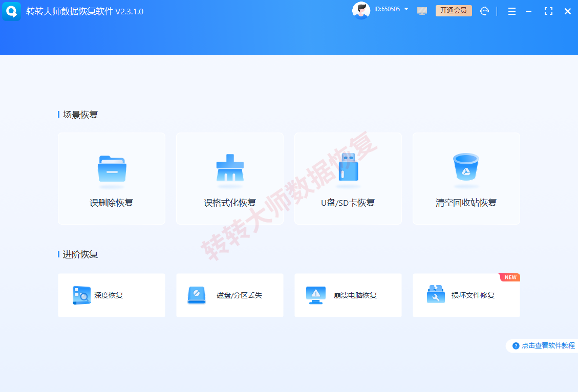578x392 pixels.
Task: Click the broom icon for 误格式化恢复
Action: (x=230, y=167)
